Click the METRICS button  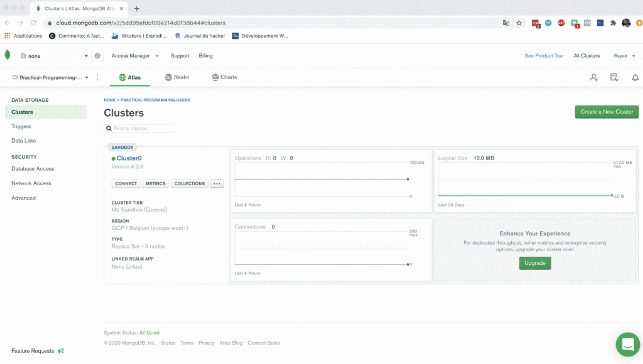156,183
